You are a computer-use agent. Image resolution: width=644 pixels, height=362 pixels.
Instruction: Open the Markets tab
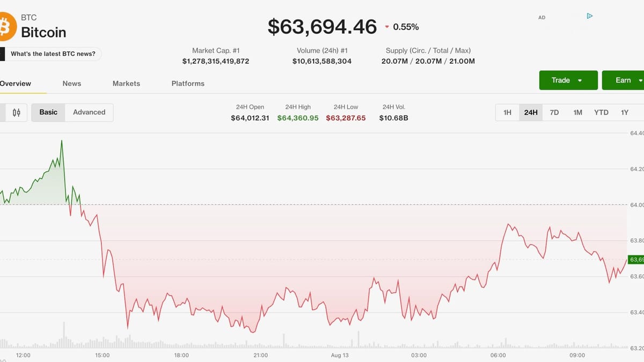click(x=126, y=84)
